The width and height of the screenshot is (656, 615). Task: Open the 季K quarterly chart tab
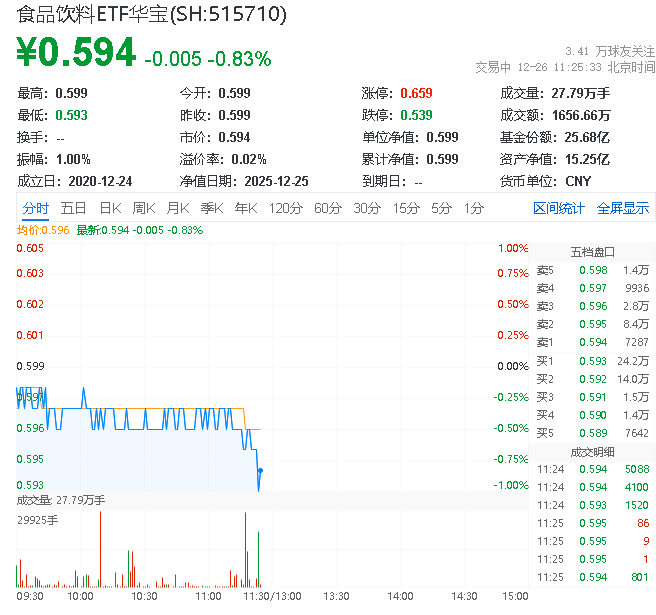[211, 208]
